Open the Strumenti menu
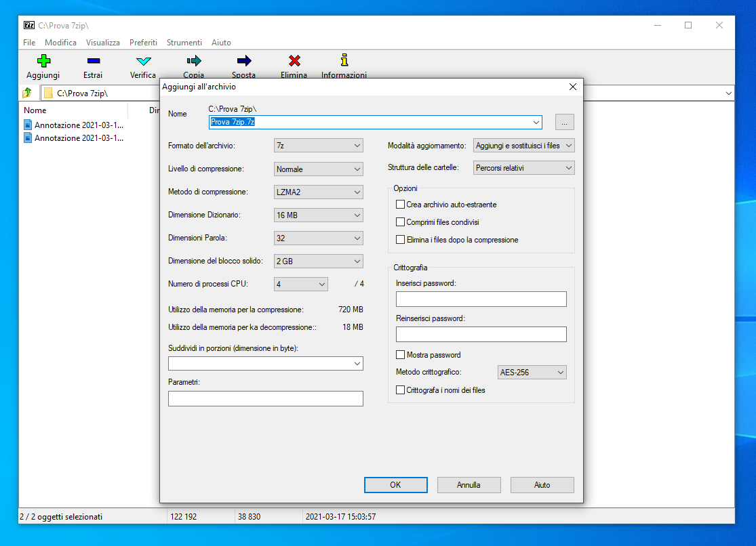This screenshot has height=546, width=756. pos(184,43)
